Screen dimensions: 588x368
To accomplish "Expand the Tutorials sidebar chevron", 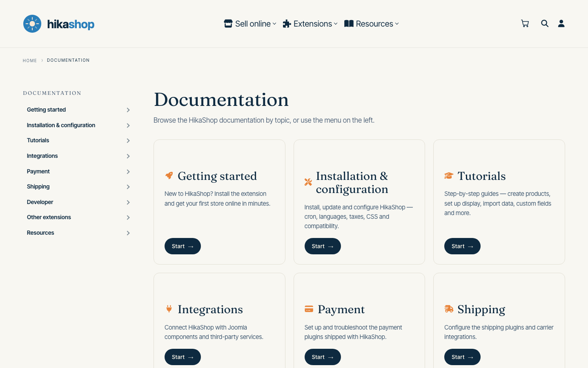I will coord(128,141).
